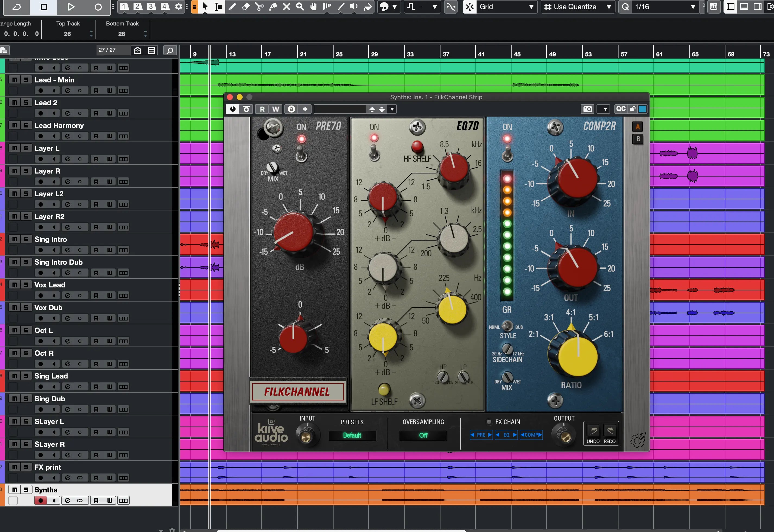Click plugin Read automation R button
The width and height of the screenshot is (774, 532).
coord(262,109)
